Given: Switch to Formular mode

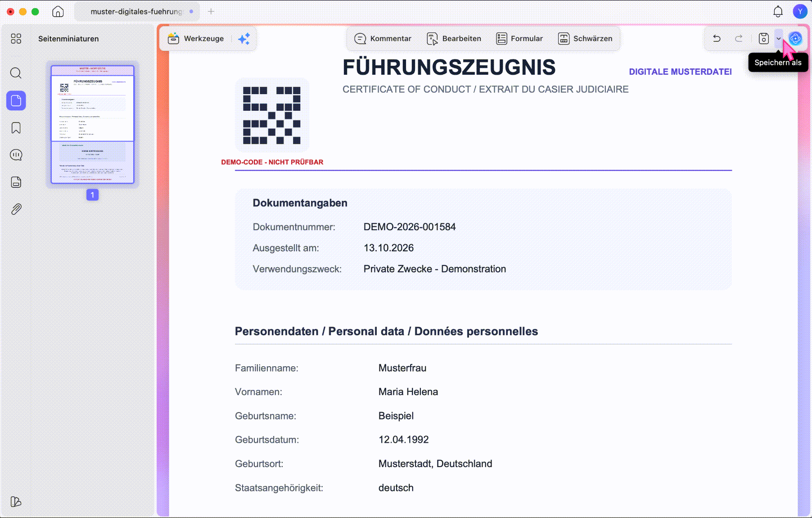Looking at the screenshot, I should tap(519, 39).
